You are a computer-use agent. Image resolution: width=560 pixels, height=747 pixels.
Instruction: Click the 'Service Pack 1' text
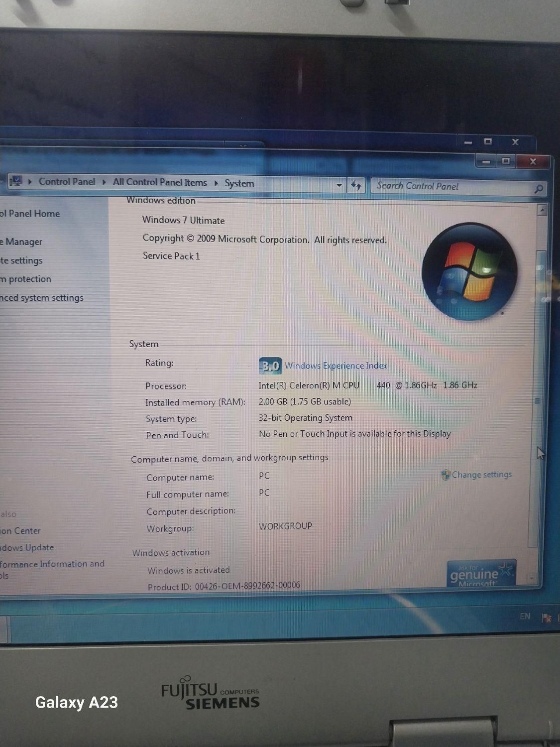(x=171, y=256)
